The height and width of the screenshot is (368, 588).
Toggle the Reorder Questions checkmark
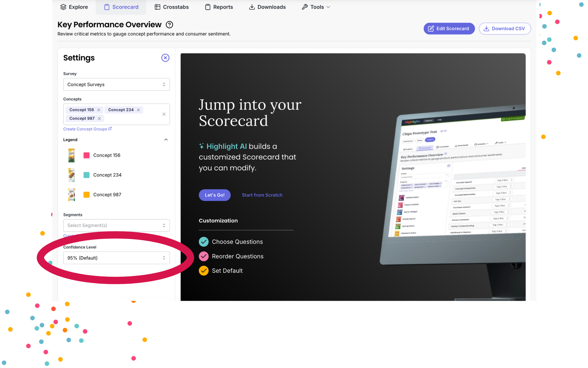[x=203, y=256]
